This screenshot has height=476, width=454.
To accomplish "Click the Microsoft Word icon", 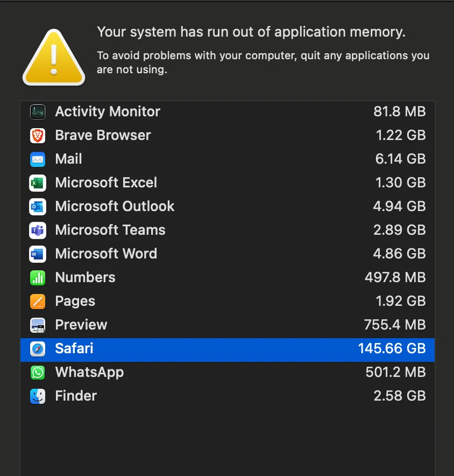I will pyautogui.click(x=38, y=254).
